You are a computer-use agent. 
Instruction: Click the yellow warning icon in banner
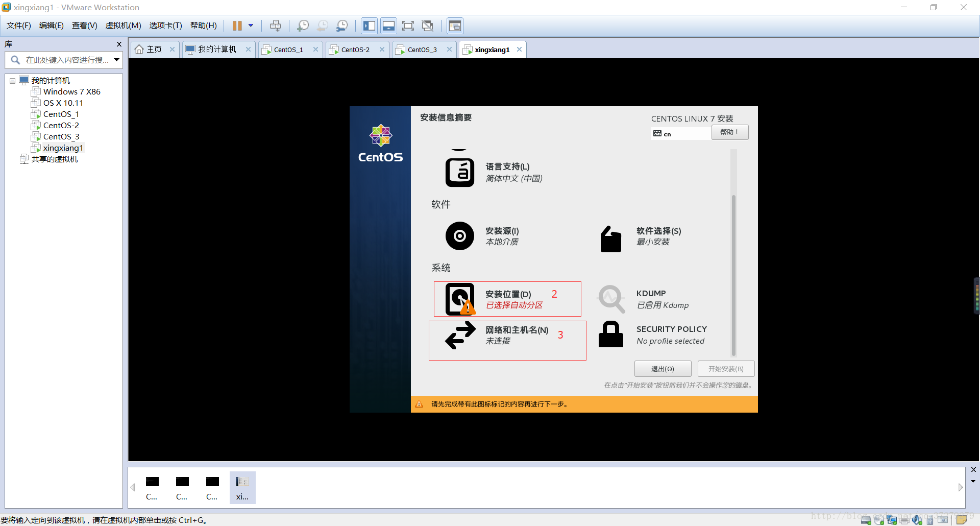(x=419, y=404)
